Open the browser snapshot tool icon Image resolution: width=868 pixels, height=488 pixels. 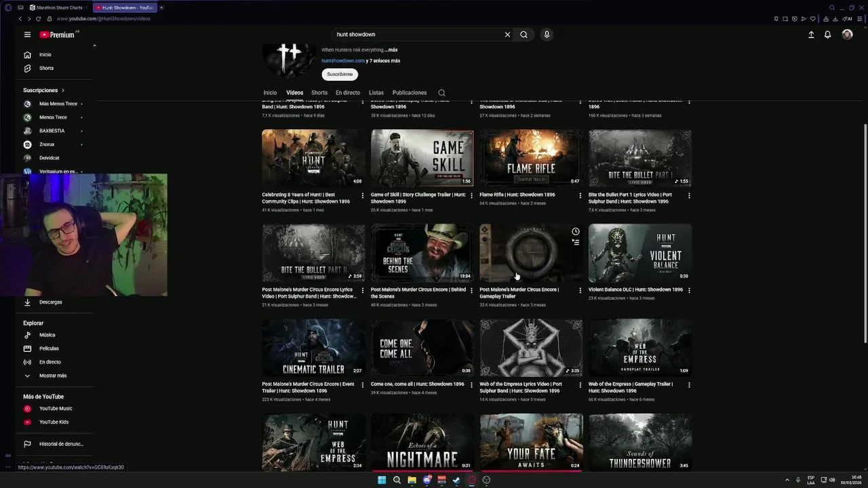point(785,18)
